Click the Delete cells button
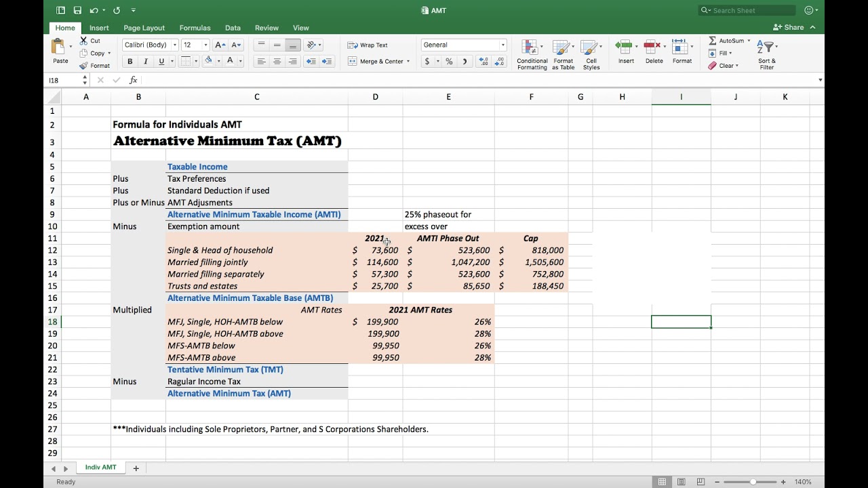The width and height of the screenshot is (868, 488). (x=654, y=52)
